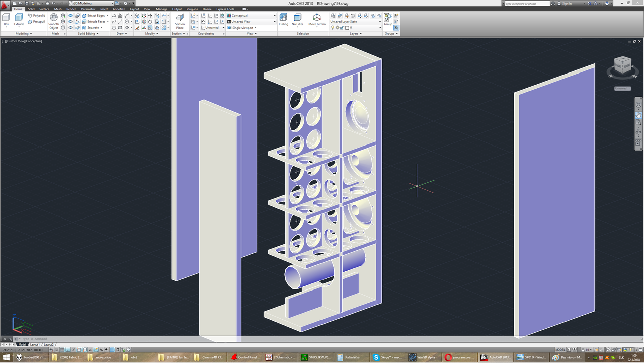
Task: Toggle the layer lock icon
Action: tap(342, 28)
